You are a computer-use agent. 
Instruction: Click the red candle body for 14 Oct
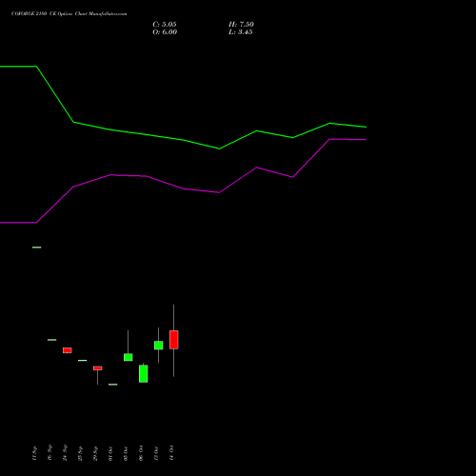174,340
